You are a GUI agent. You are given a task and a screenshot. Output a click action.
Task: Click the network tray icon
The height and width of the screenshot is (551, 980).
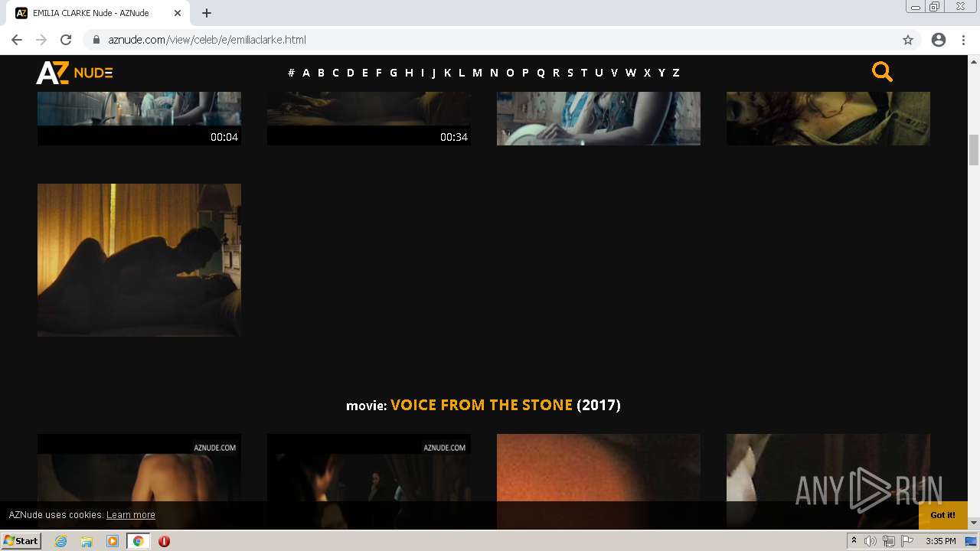point(889,541)
